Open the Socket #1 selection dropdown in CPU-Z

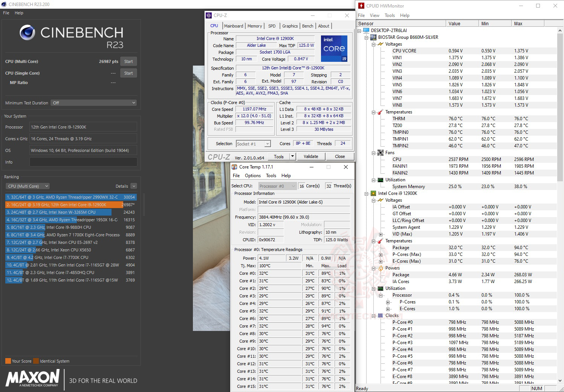point(253,144)
